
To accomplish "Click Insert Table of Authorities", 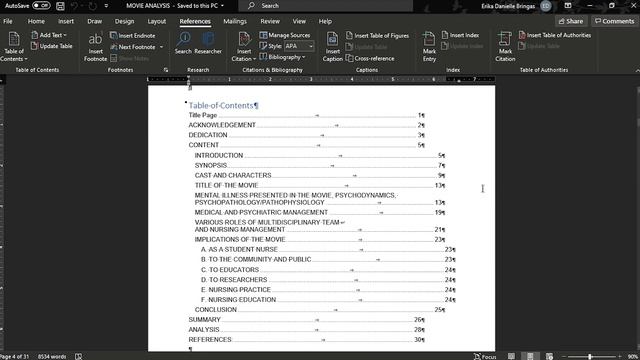I will coord(555,35).
